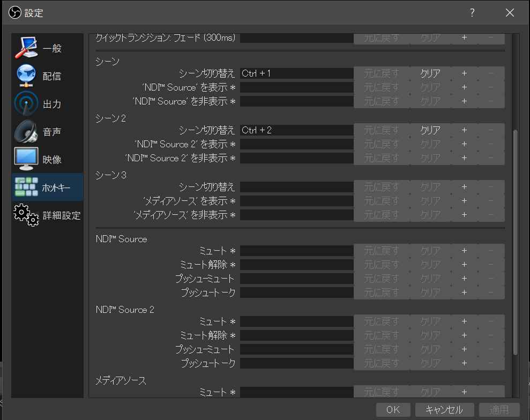The image size is (530, 420).
Task: Click hotkey field showing Ctrl + 2
Action: point(297,130)
